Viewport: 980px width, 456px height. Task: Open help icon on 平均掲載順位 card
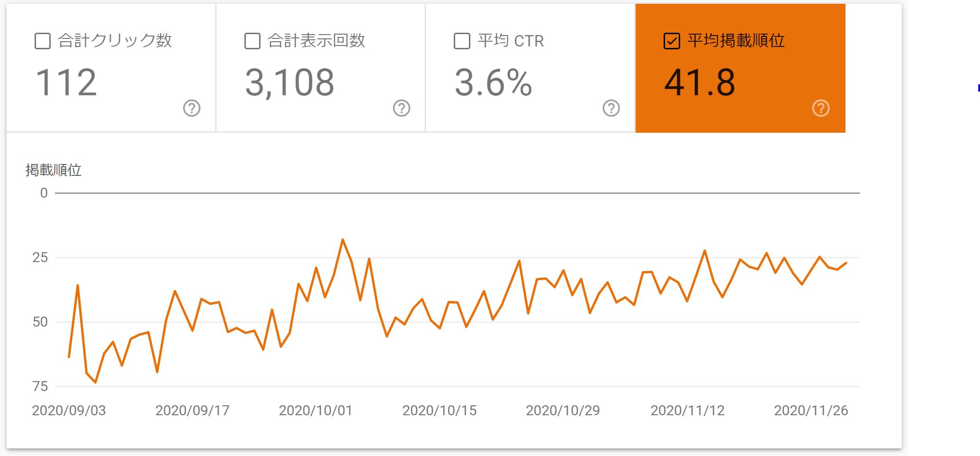821,108
